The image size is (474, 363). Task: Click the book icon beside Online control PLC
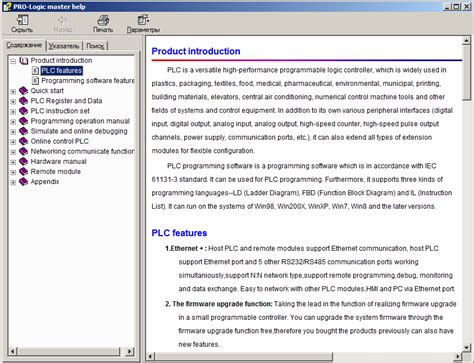tap(23, 141)
